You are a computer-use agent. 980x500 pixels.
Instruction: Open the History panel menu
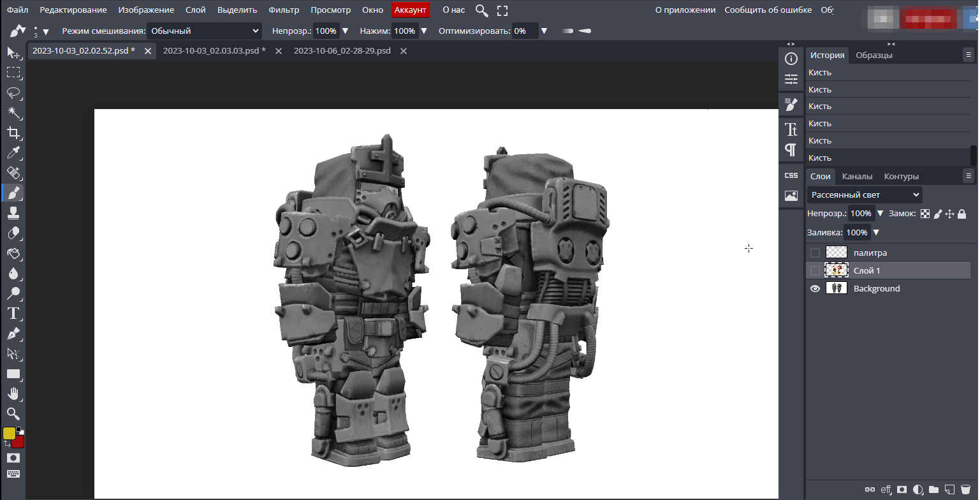969,55
